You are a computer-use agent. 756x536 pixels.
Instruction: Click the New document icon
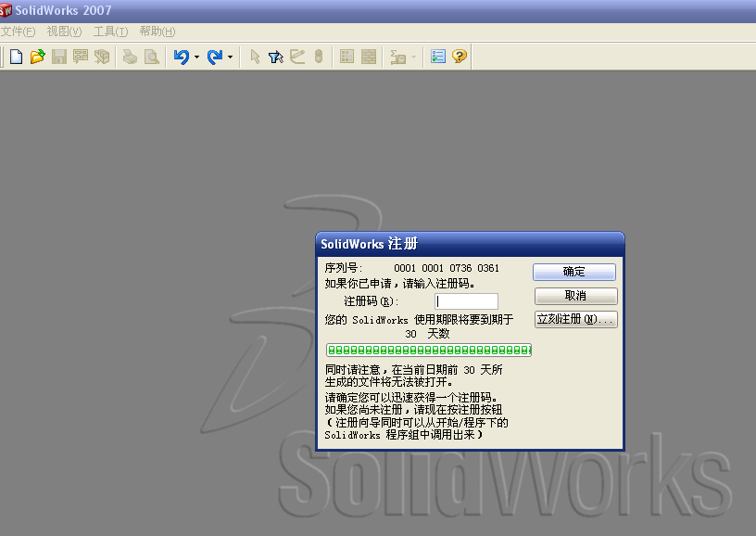pos(17,57)
